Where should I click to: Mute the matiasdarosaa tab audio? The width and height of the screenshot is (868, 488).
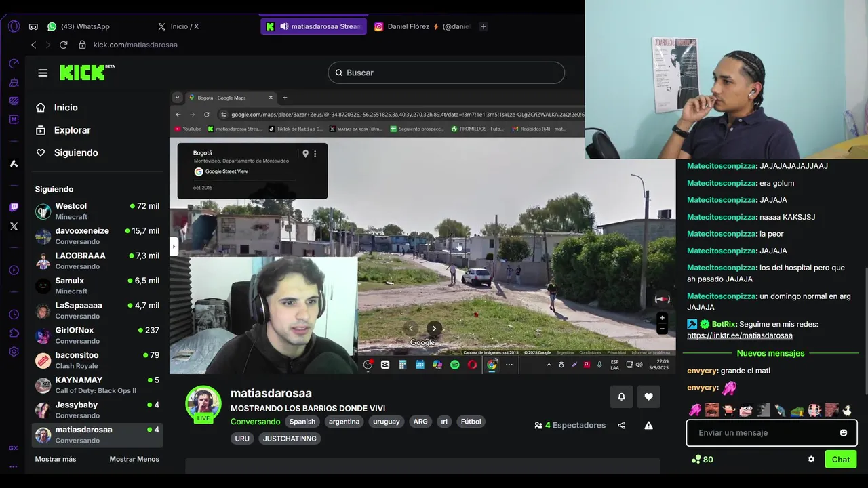[x=284, y=26]
